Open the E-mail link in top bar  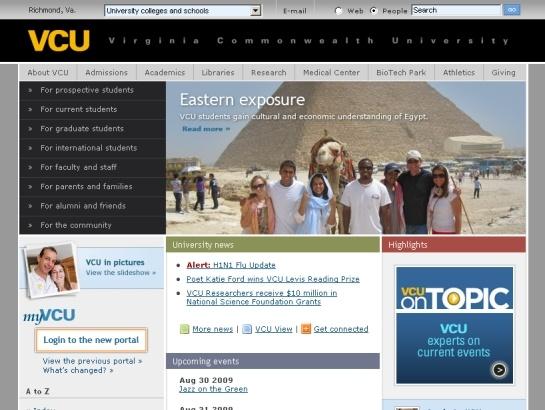[295, 11]
